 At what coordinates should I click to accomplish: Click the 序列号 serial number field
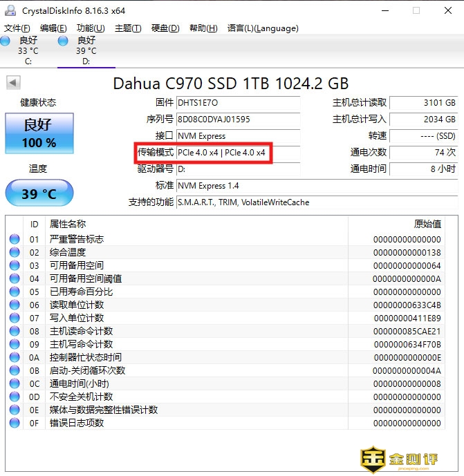[x=238, y=120]
